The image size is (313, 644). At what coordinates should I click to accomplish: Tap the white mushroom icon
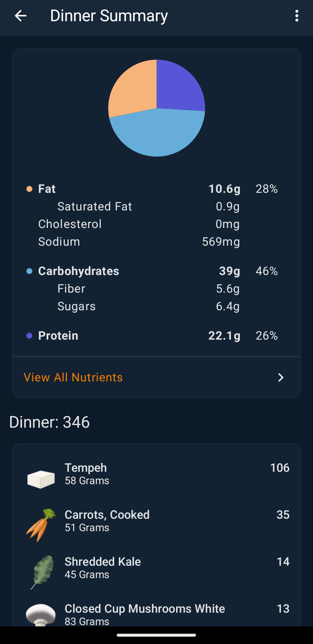pos(41,614)
